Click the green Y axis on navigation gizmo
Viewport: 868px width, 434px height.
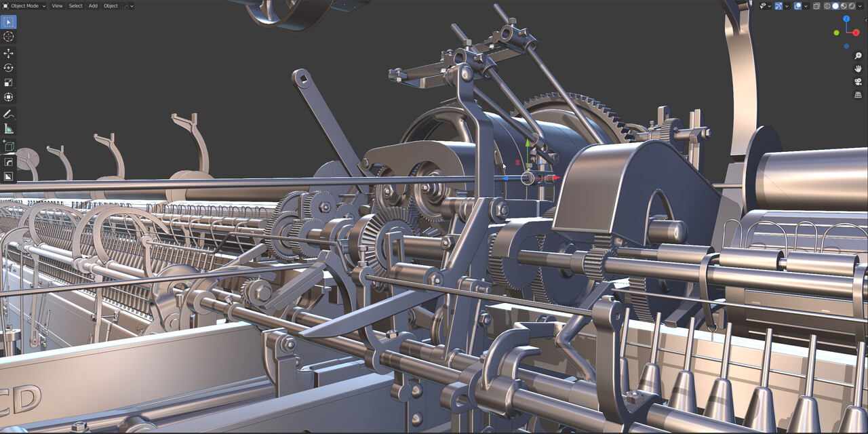(836, 33)
